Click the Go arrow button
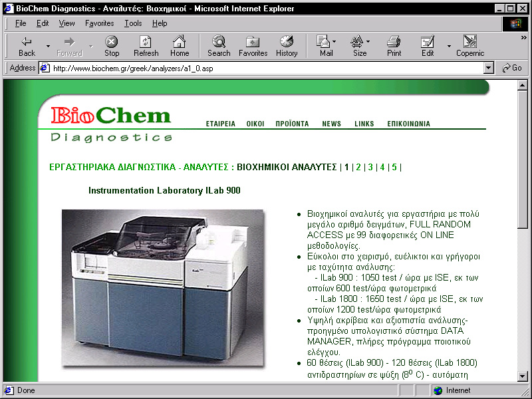Image resolution: width=532 pixels, height=399 pixels. click(x=512, y=68)
